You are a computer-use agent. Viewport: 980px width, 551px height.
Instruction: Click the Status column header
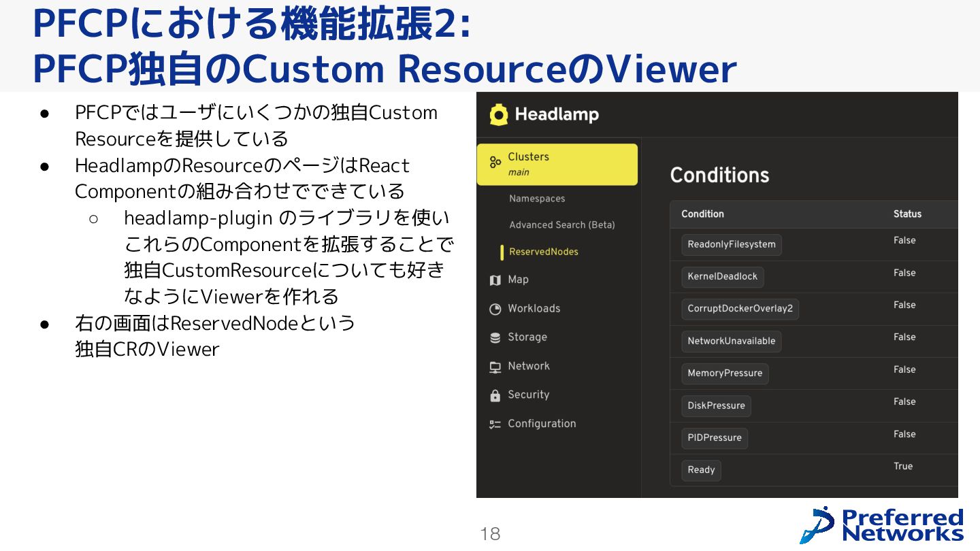[907, 214]
